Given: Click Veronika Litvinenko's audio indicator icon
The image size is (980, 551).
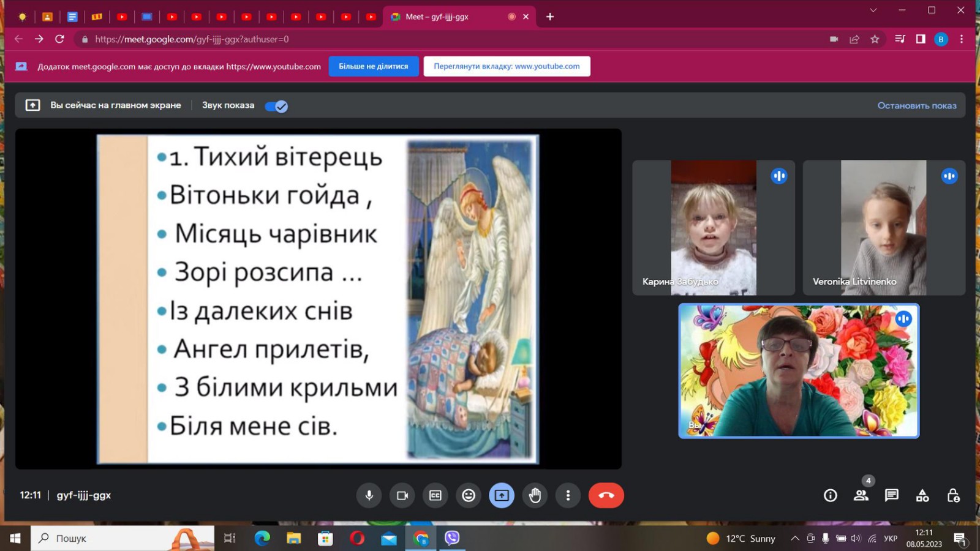Looking at the screenshot, I should [x=949, y=176].
